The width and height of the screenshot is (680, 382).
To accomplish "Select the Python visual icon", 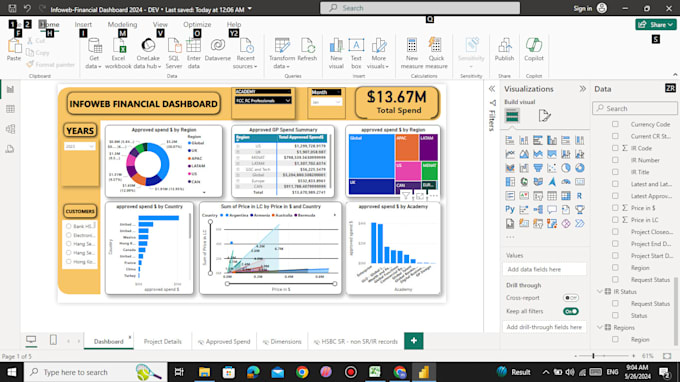I will pyautogui.click(x=510, y=209).
